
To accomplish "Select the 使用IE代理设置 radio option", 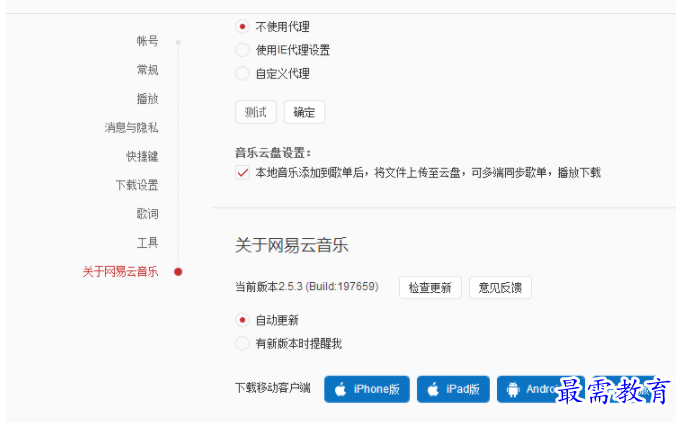I will [x=242, y=50].
